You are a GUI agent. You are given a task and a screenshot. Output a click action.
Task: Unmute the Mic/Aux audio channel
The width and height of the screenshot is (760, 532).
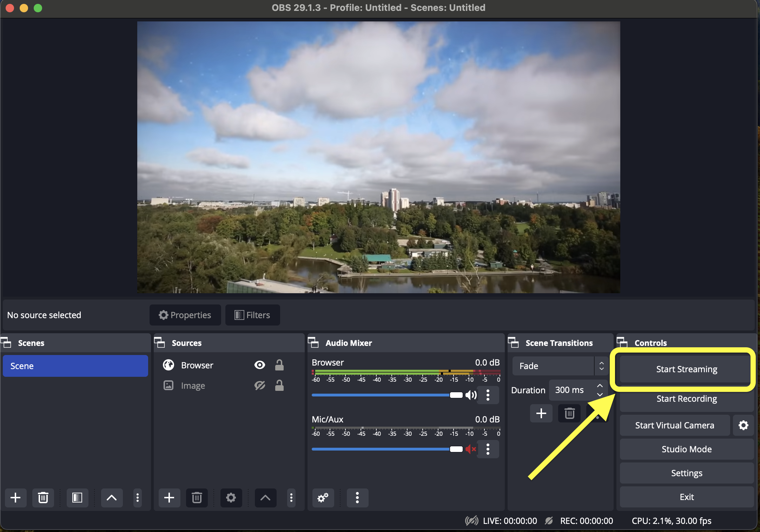click(x=471, y=449)
